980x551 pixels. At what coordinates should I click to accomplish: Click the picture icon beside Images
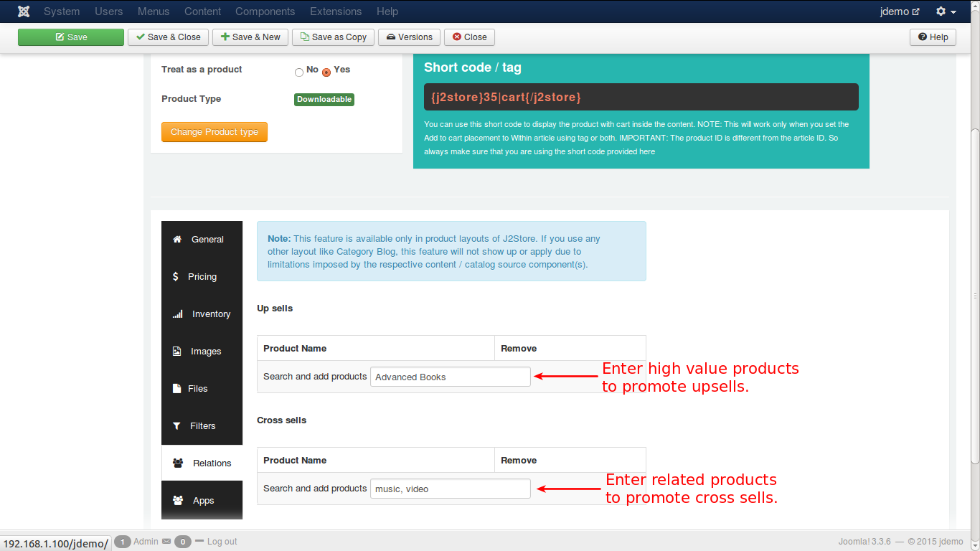click(x=177, y=352)
